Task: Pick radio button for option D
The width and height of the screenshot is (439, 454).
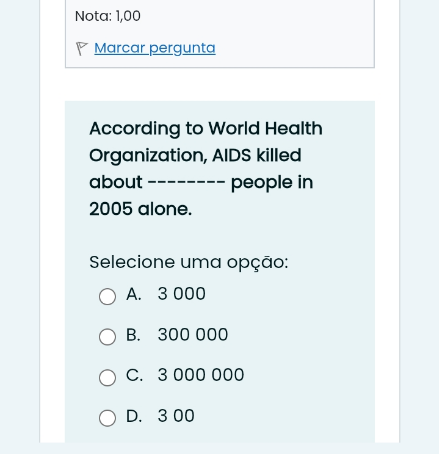Action: point(107,418)
